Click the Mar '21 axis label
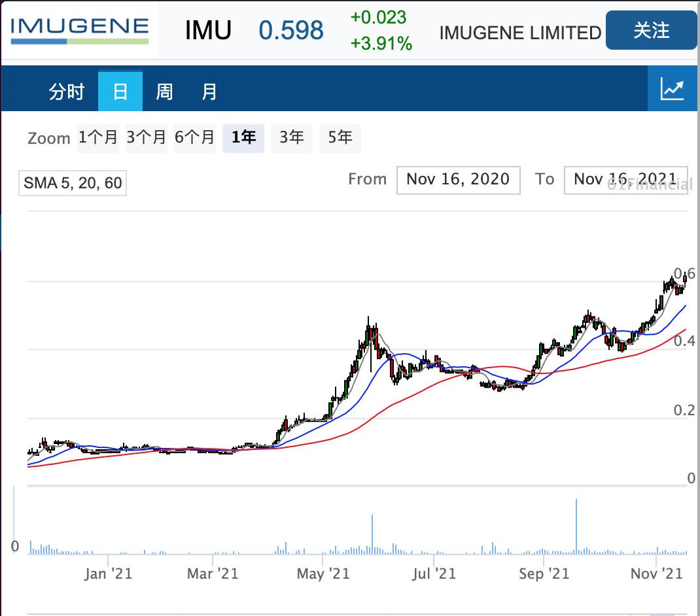This screenshot has width=700, height=616. coord(213,573)
